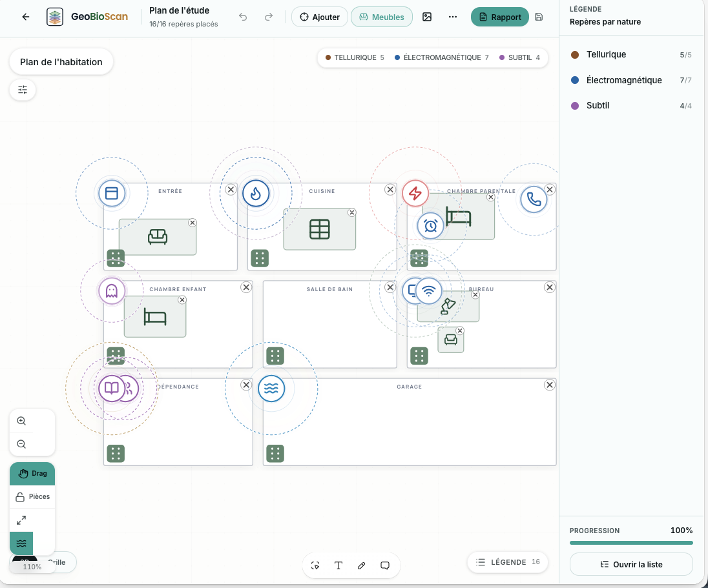Open the plan settings sliders icon
This screenshot has width=708, height=588.
pyautogui.click(x=23, y=90)
